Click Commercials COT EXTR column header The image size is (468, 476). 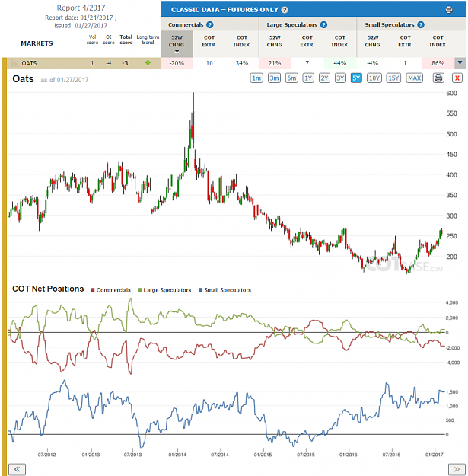click(x=209, y=41)
